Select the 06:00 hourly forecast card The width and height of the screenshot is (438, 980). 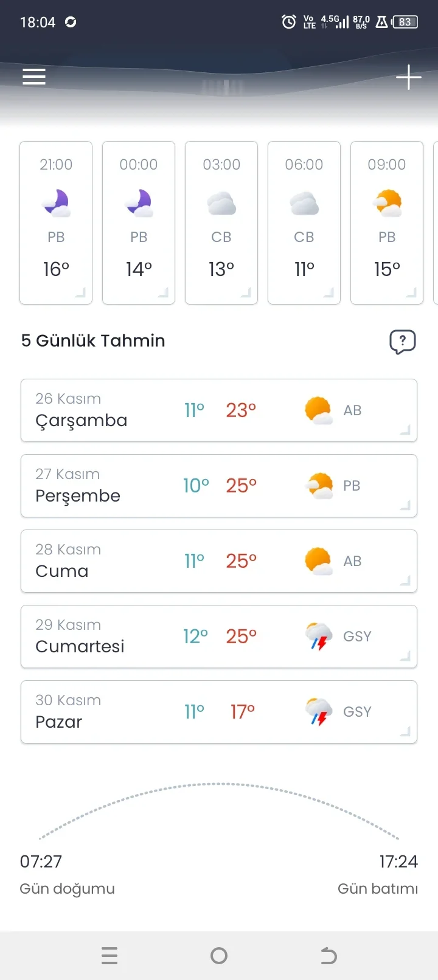(304, 223)
